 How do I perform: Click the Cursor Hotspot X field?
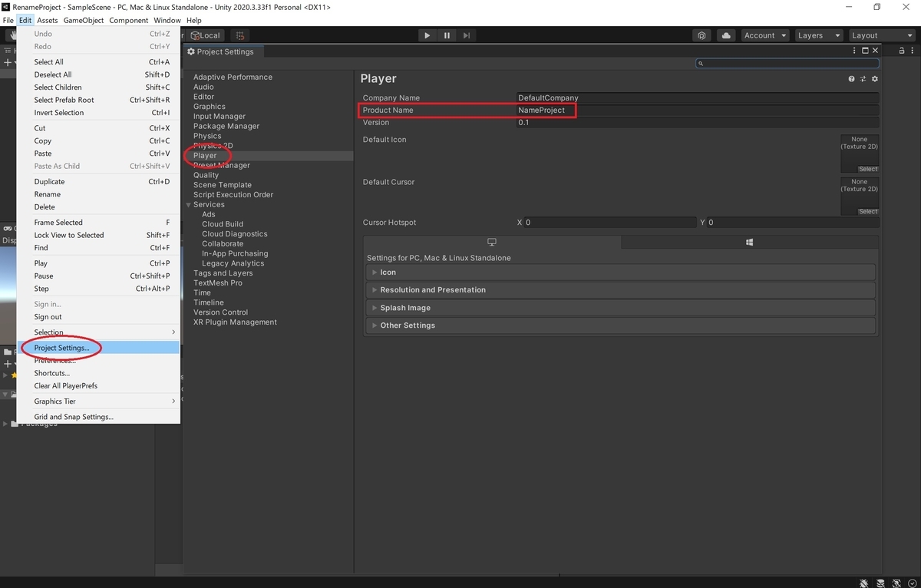pos(611,223)
